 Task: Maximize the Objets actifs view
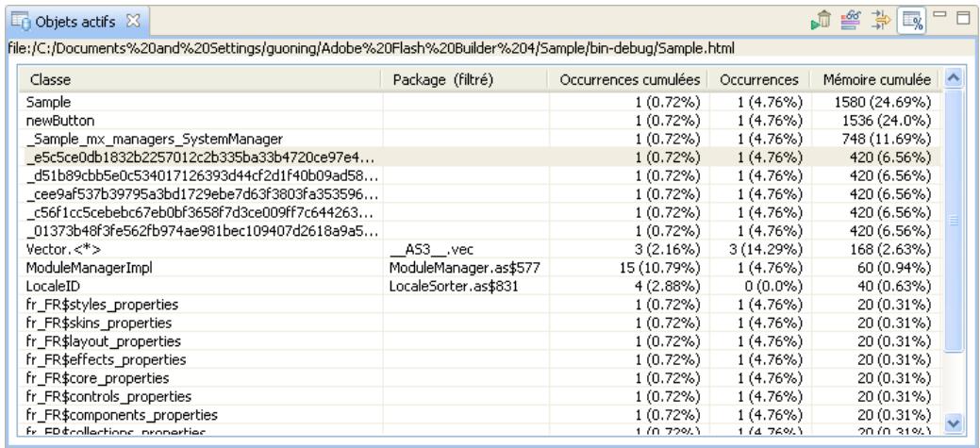coord(963,16)
